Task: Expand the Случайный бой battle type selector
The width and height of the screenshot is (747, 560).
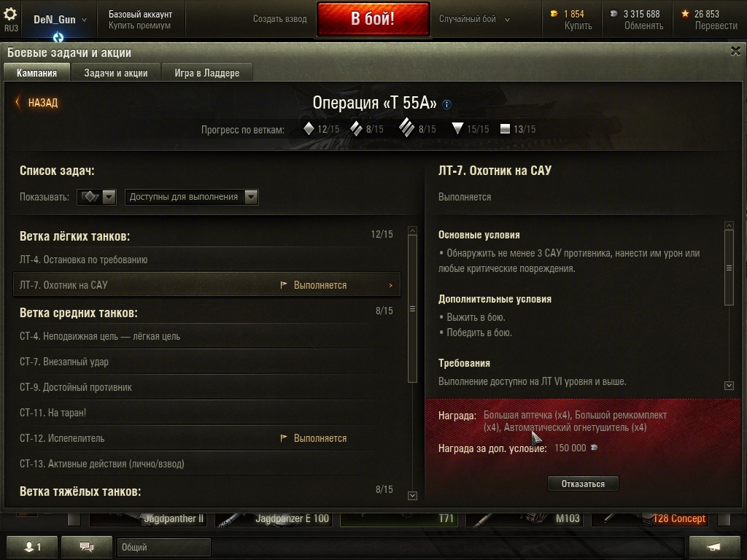Action: tap(474, 19)
